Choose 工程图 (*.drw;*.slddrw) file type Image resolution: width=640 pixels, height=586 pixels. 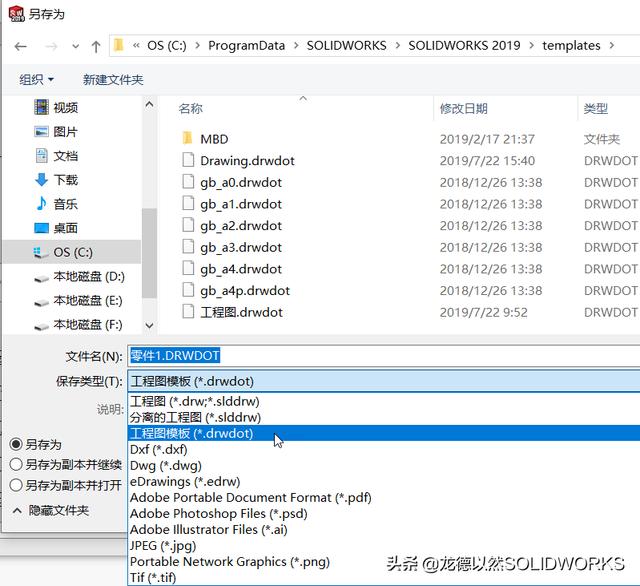[x=384, y=401]
